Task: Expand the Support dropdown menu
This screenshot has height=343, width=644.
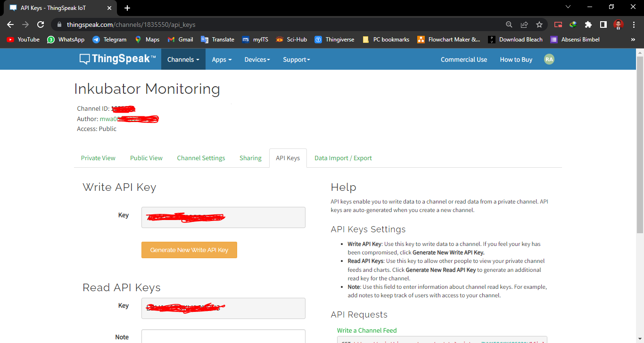Action: [296, 59]
